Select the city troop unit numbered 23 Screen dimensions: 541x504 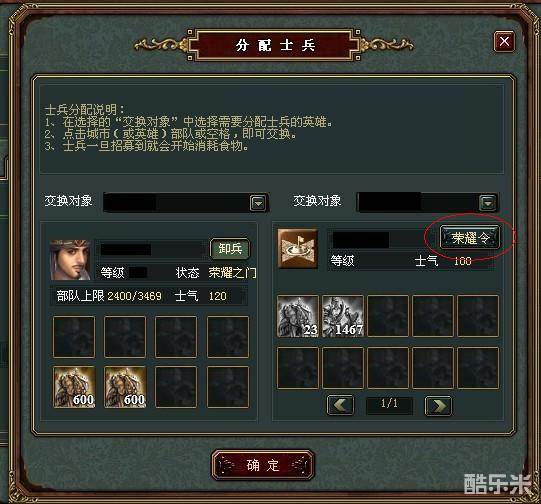tap(298, 316)
